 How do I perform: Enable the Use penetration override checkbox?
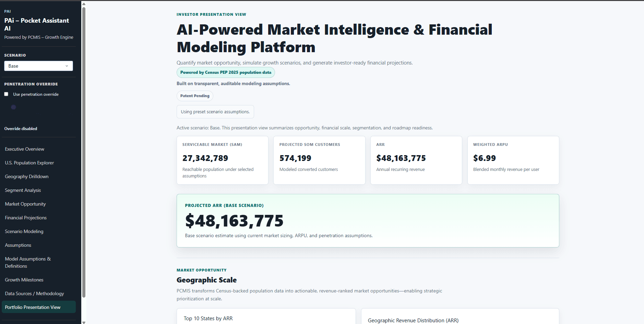[x=6, y=94]
